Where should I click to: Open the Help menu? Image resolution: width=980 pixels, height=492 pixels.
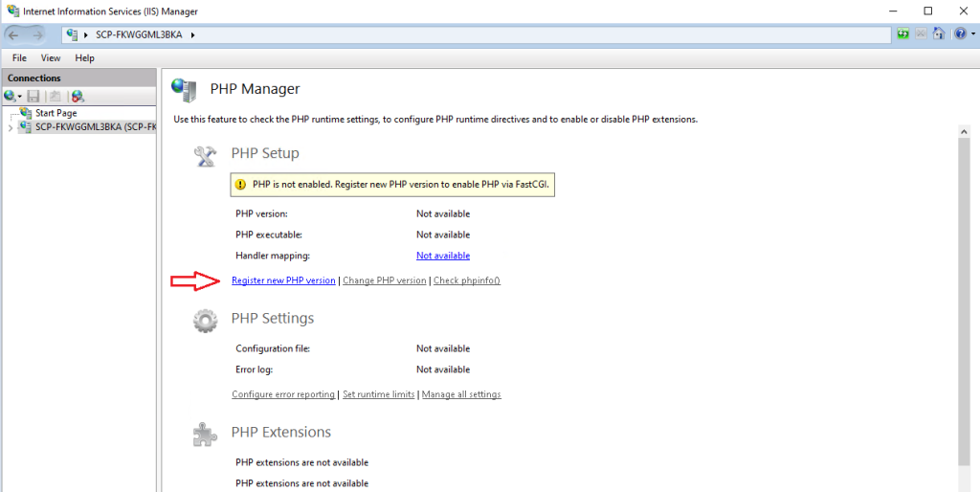pos(84,58)
